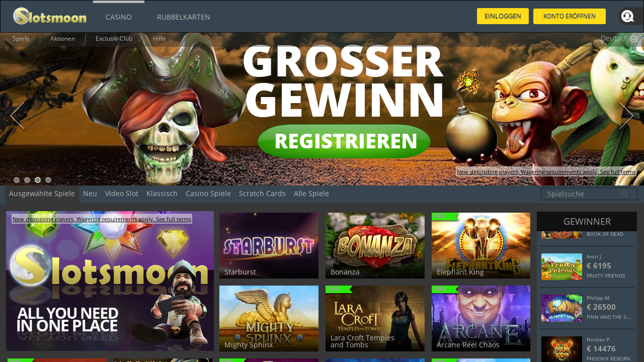Advance to next banner slide arrow
Screen dimensions: 644x362
(x=626, y=116)
